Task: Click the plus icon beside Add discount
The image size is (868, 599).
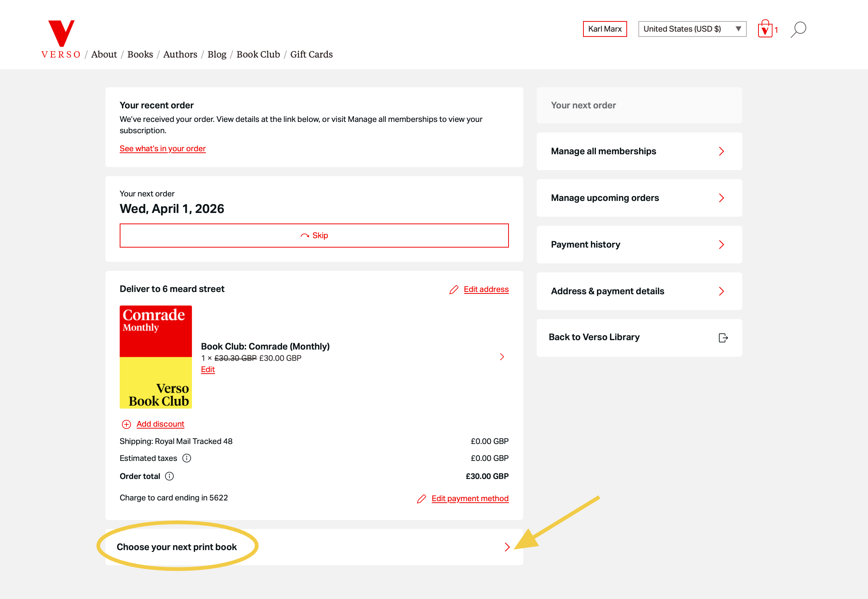Action: pyautogui.click(x=126, y=424)
